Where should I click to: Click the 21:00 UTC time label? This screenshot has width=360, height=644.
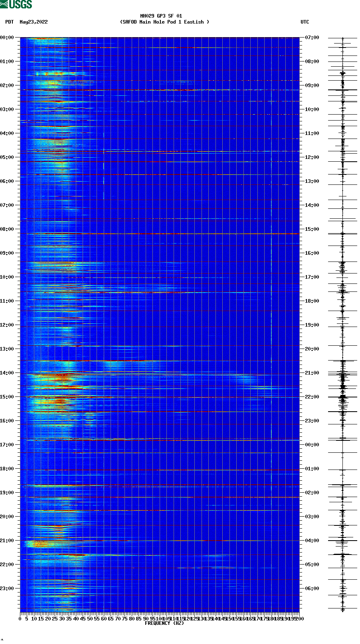[312, 373]
